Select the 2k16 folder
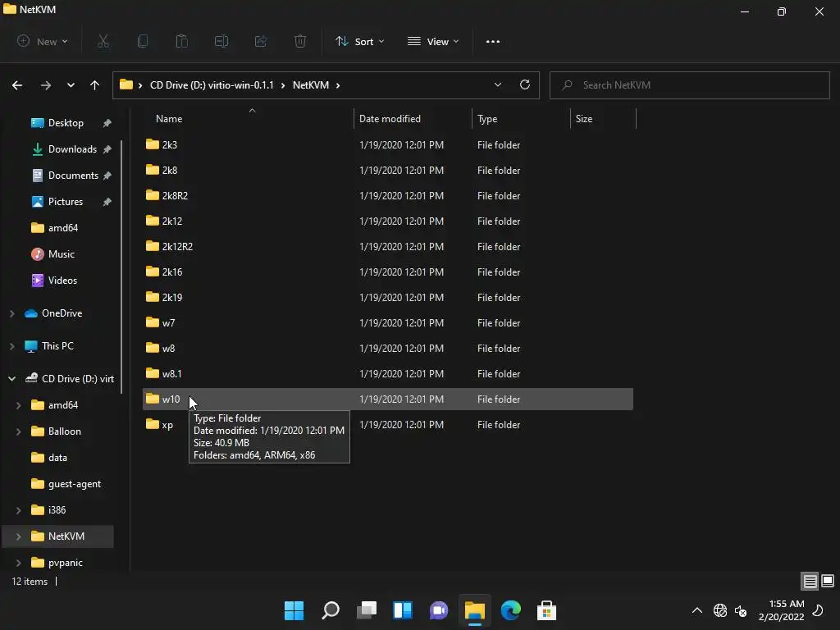The image size is (840, 630). tap(388, 272)
